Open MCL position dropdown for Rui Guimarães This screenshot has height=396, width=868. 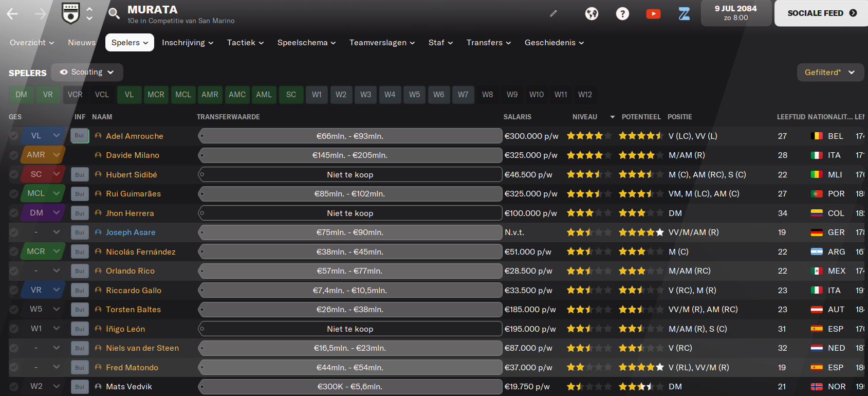point(44,193)
